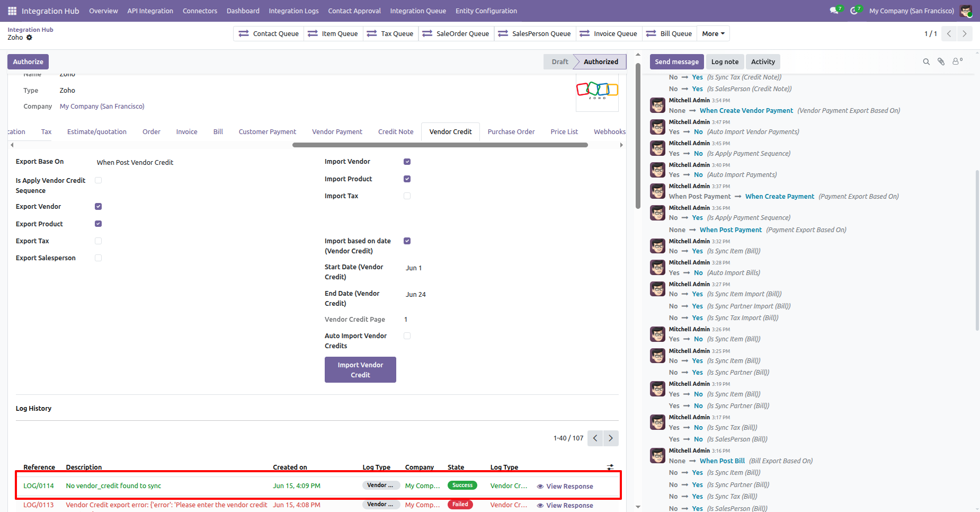The width and height of the screenshot is (980, 512).
Task: Open the End Date (Vendor Credit) picker
Action: (416, 295)
